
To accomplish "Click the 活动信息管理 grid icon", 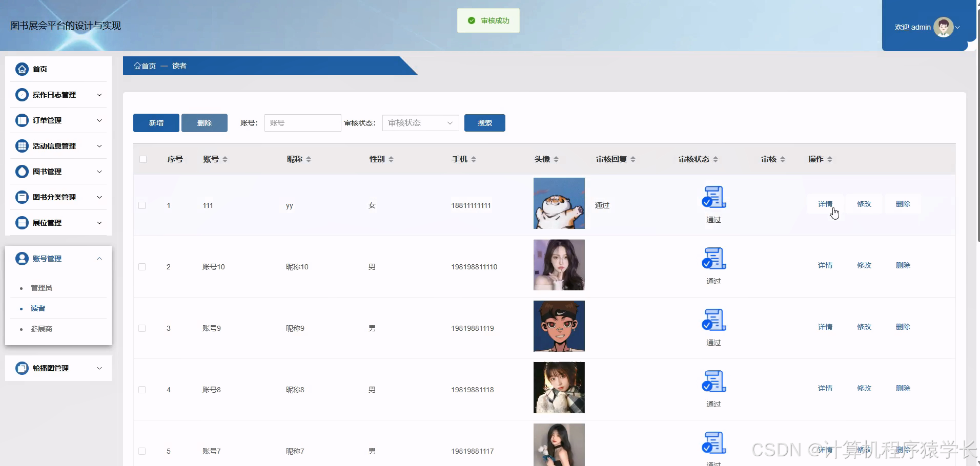I will point(22,145).
